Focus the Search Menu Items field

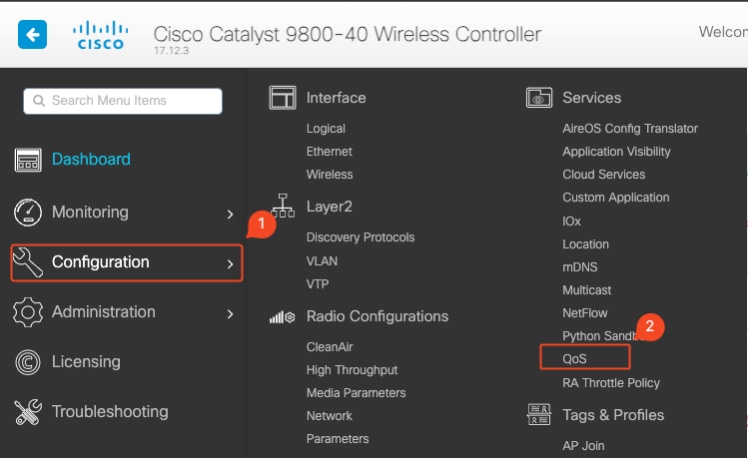pos(123,101)
